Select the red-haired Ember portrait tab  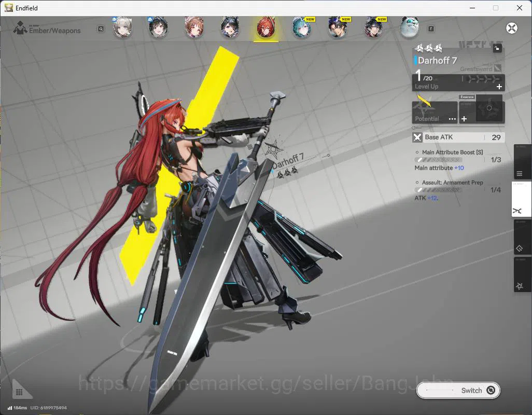(266, 28)
